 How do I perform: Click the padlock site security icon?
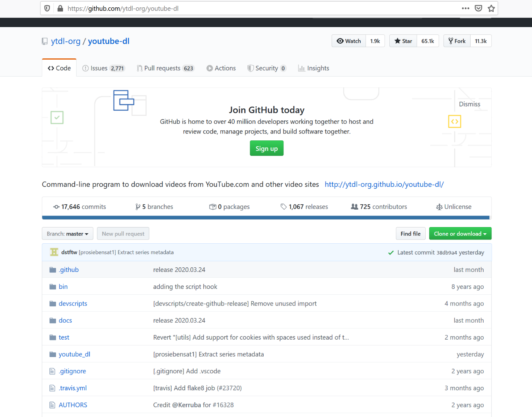[x=60, y=9]
